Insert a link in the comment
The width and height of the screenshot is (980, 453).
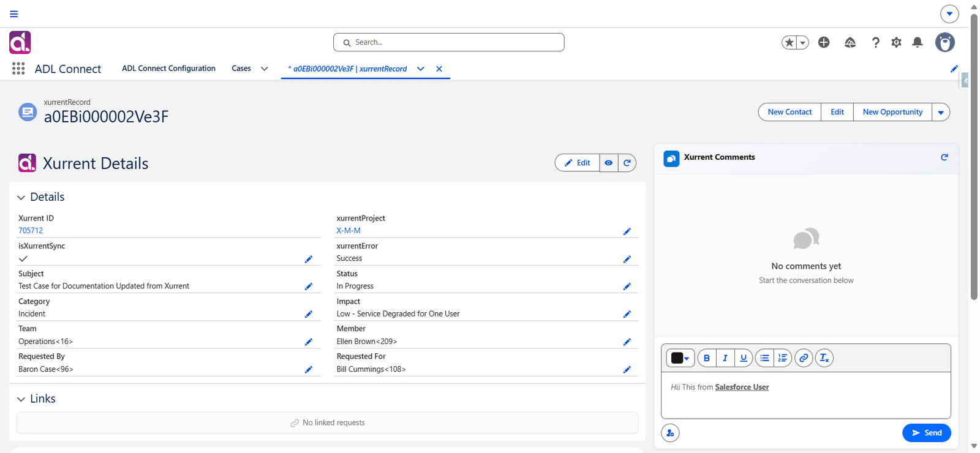[804, 358]
